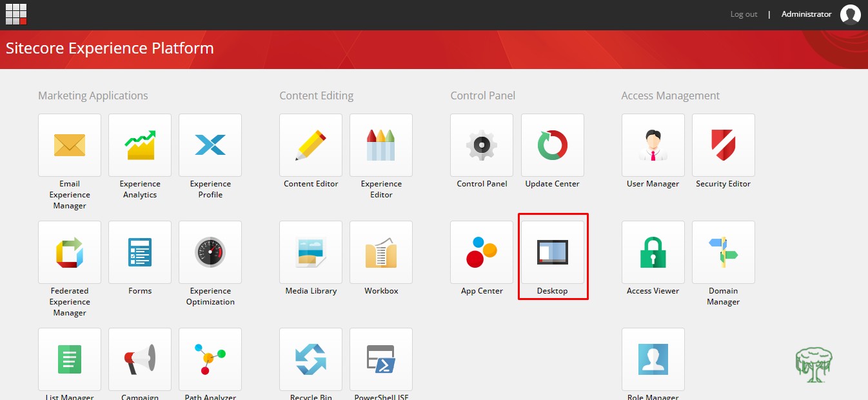Launch the Forms application
The height and width of the screenshot is (400, 868).
(140, 252)
